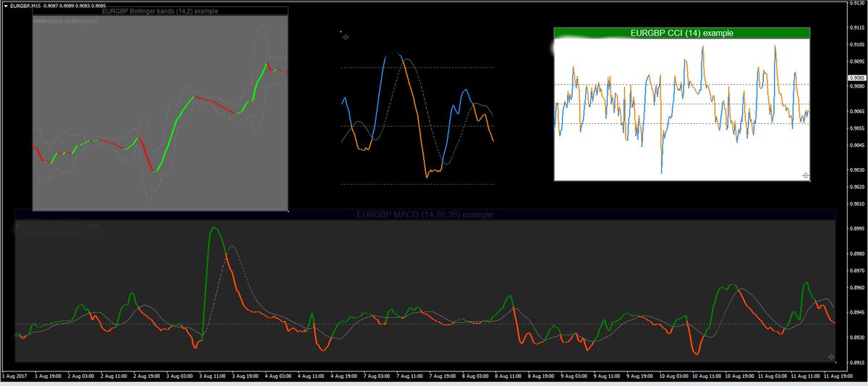868x386 pixels.
Task: Select the crosshair handle above the black oscillator
Action: click(346, 36)
